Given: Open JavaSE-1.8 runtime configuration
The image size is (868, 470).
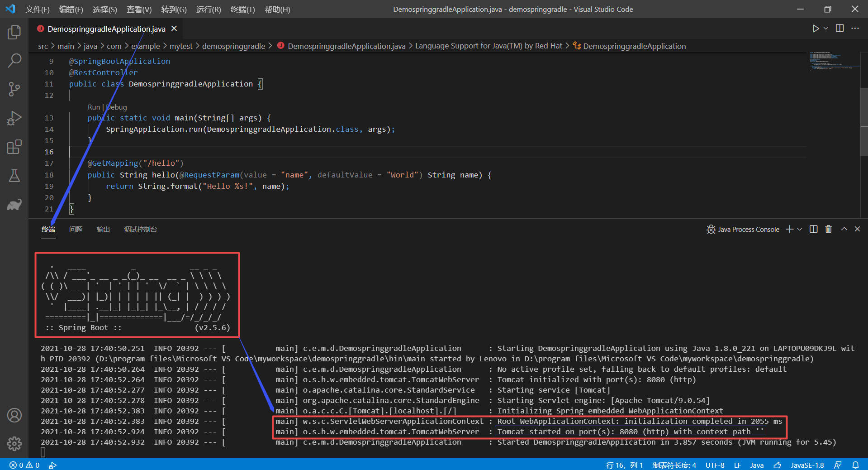Looking at the screenshot, I should [x=807, y=465].
